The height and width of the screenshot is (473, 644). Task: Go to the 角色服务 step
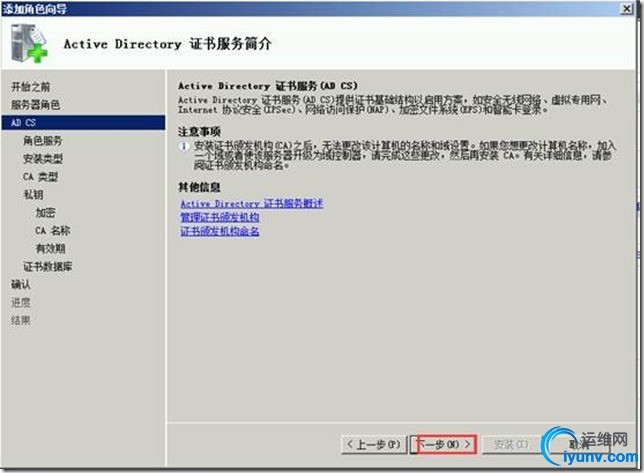tap(43, 141)
